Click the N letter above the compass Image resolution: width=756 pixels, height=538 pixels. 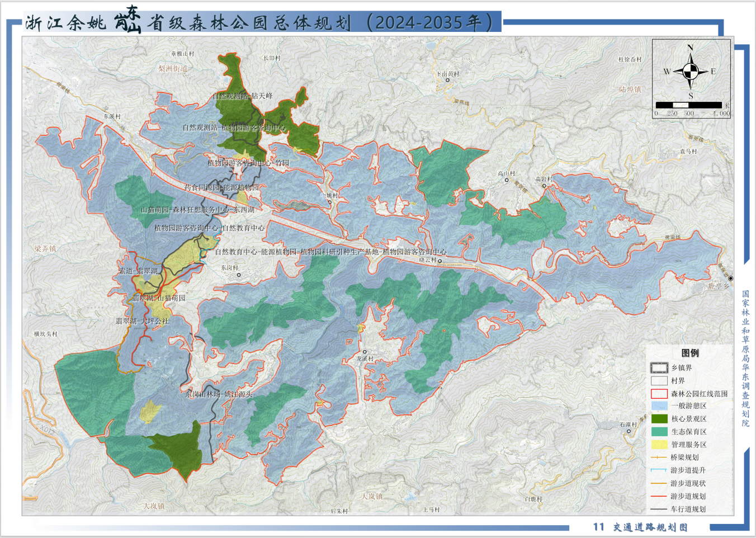690,48
